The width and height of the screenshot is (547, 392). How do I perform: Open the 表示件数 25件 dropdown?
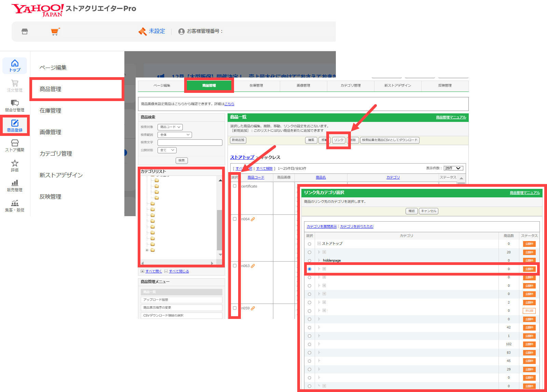click(x=453, y=168)
